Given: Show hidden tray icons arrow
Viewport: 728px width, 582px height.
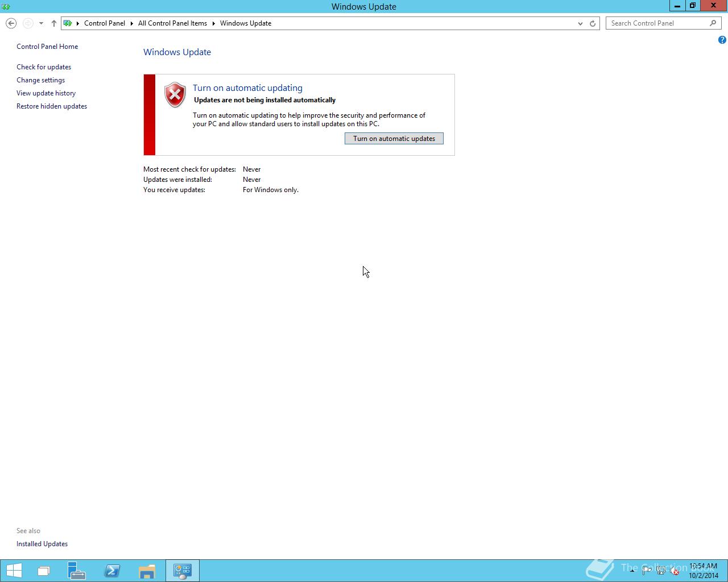Looking at the screenshot, I should coord(632,571).
